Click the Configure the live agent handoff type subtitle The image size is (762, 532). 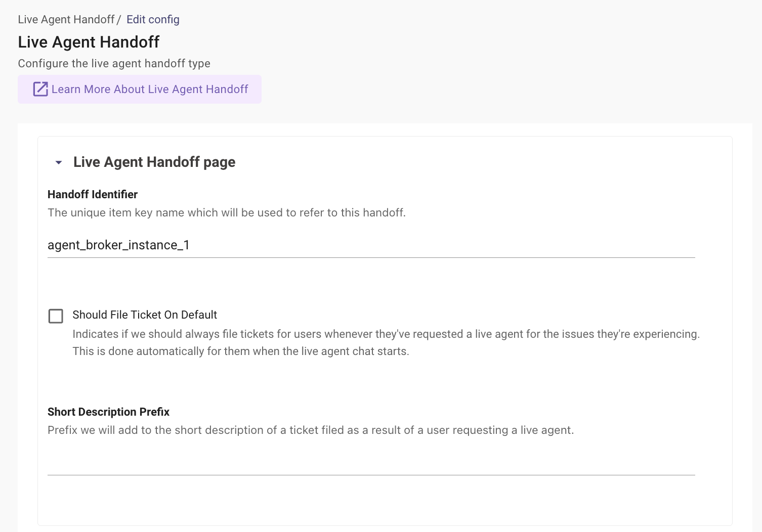pyautogui.click(x=114, y=63)
